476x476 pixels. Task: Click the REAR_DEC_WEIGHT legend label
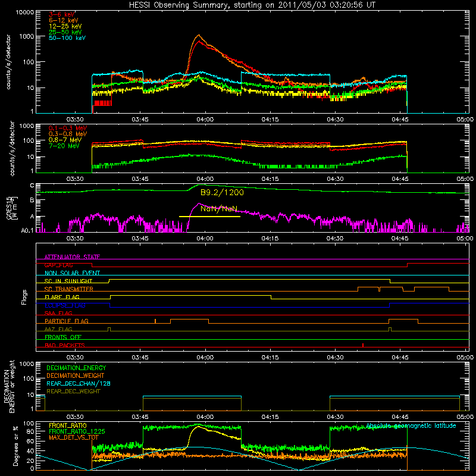pyautogui.click(x=73, y=392)
